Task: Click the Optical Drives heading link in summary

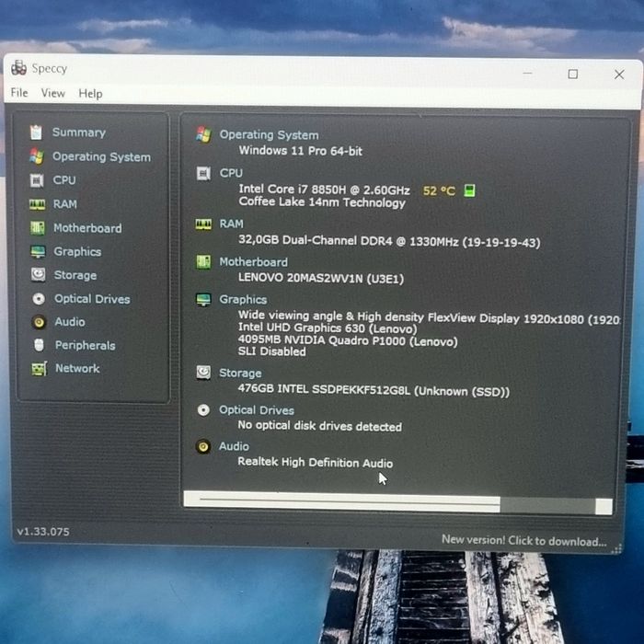Action: 257,410
